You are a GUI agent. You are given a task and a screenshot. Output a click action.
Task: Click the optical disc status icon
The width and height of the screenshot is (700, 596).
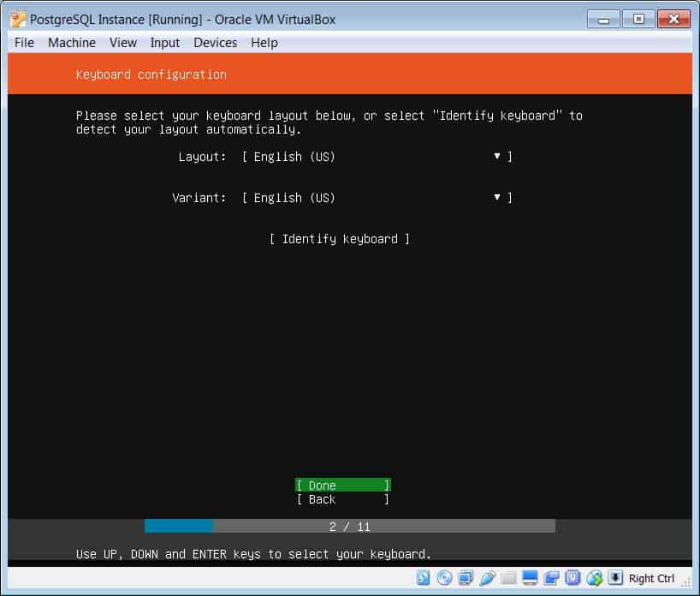(444, 578)
